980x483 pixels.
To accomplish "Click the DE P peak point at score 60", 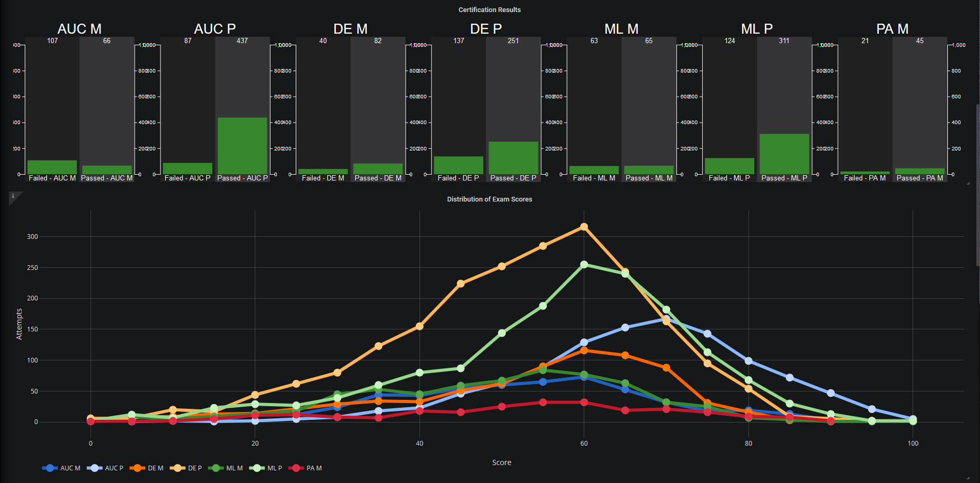I will (x=584, y=227).
